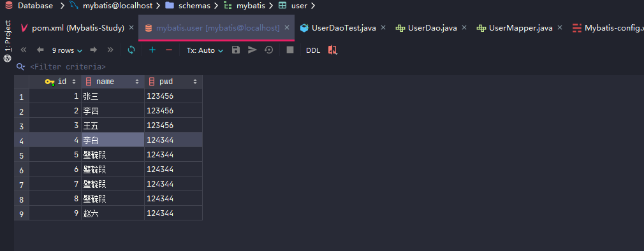
Task: Sort by id column arrows
Action: [74, 82]
